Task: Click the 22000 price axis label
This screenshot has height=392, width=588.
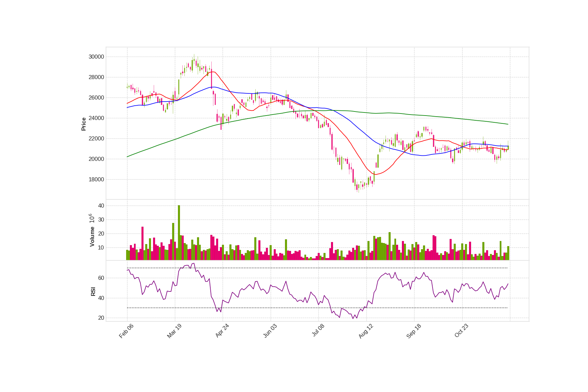Action: tap(96, 139)
